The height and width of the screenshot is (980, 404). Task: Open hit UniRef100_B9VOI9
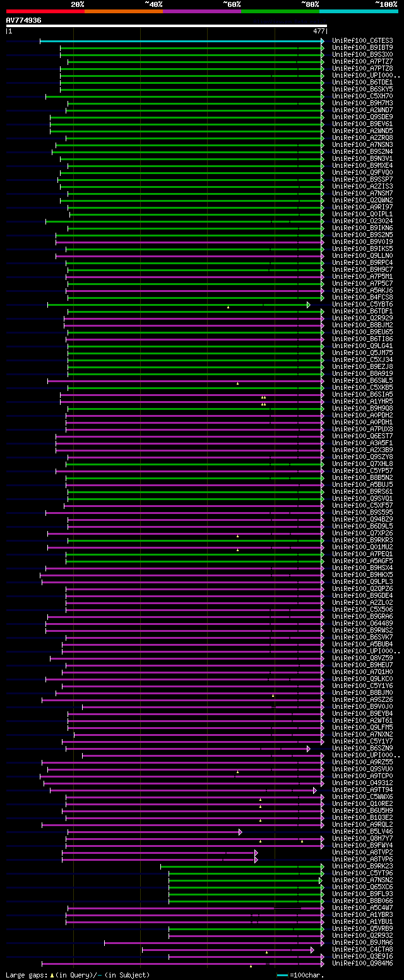(x=362, y=242)
